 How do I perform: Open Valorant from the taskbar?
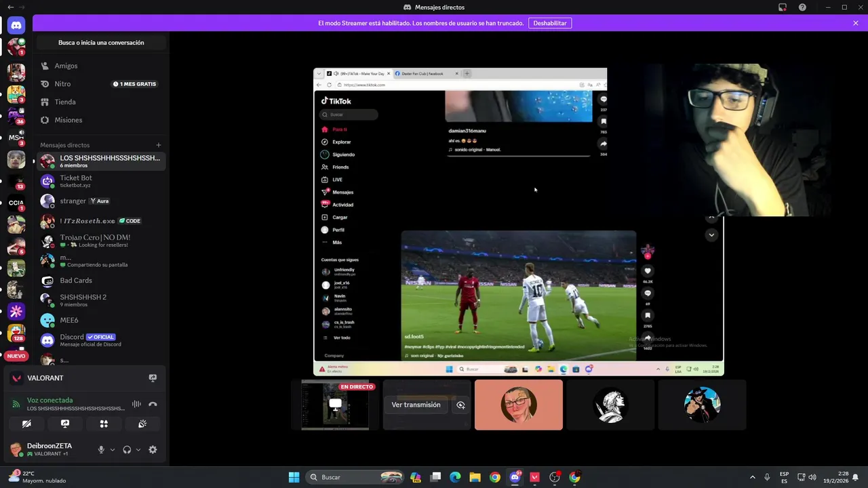[535, 477]
